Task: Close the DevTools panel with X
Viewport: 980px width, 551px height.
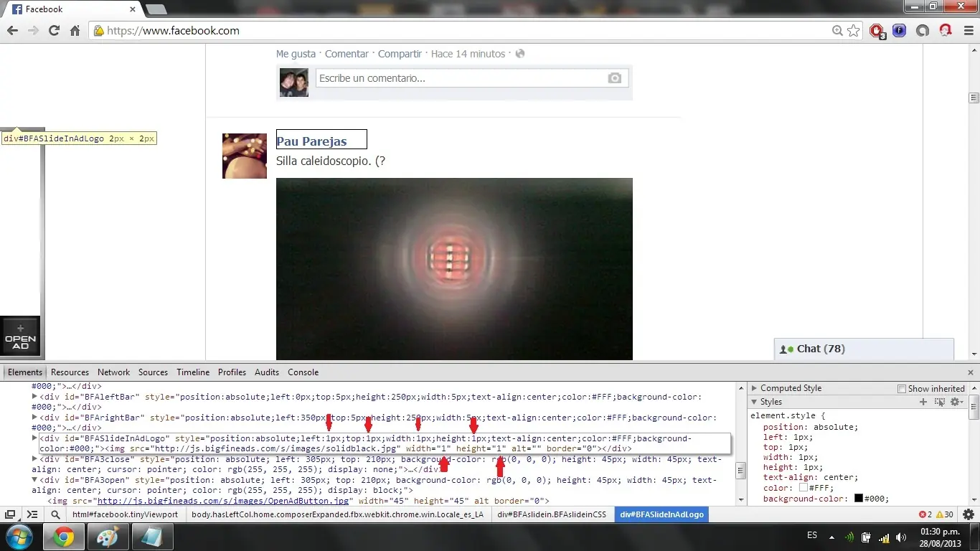Action: (971, 372)
